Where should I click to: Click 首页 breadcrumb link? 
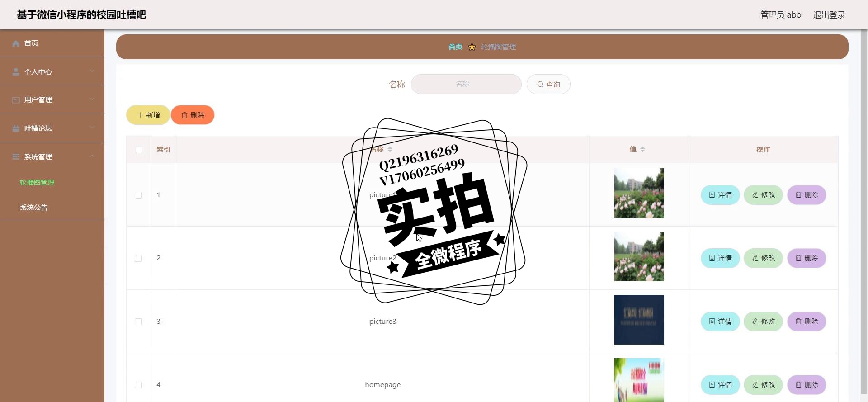pos(455,47)
